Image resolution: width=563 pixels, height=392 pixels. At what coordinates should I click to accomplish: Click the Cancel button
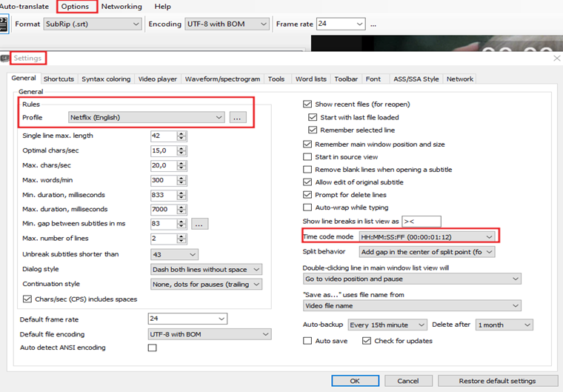408,381
